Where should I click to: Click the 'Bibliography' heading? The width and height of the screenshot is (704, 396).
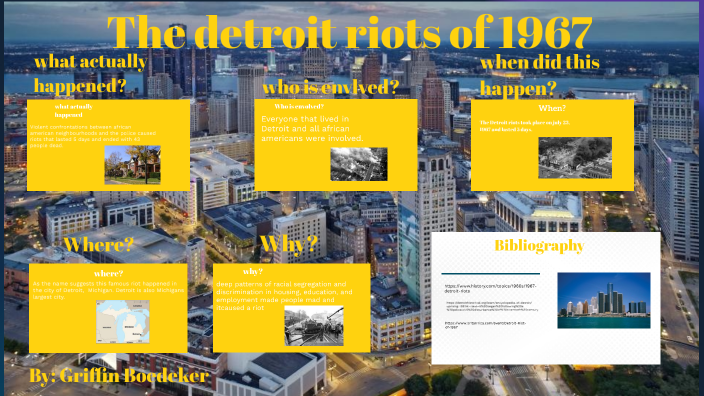539,246
